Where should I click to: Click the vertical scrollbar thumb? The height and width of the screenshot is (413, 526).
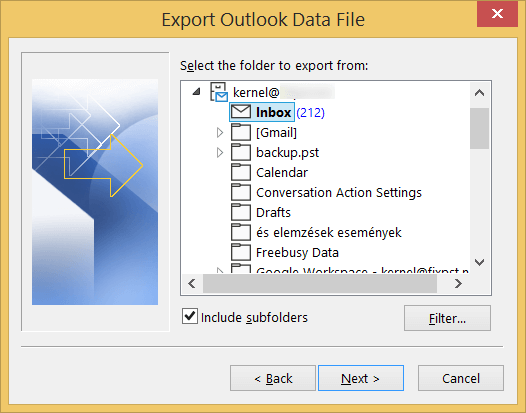(x=479, y=128)
